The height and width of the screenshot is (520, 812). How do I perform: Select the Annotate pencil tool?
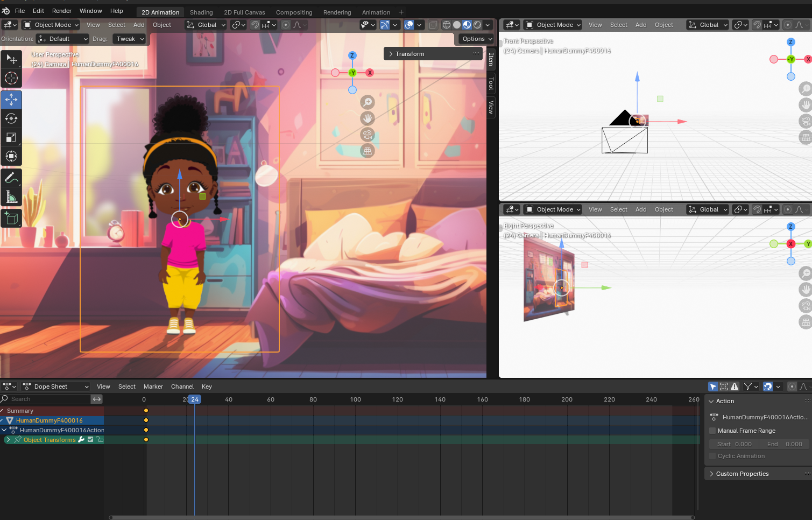click(11, 178)
